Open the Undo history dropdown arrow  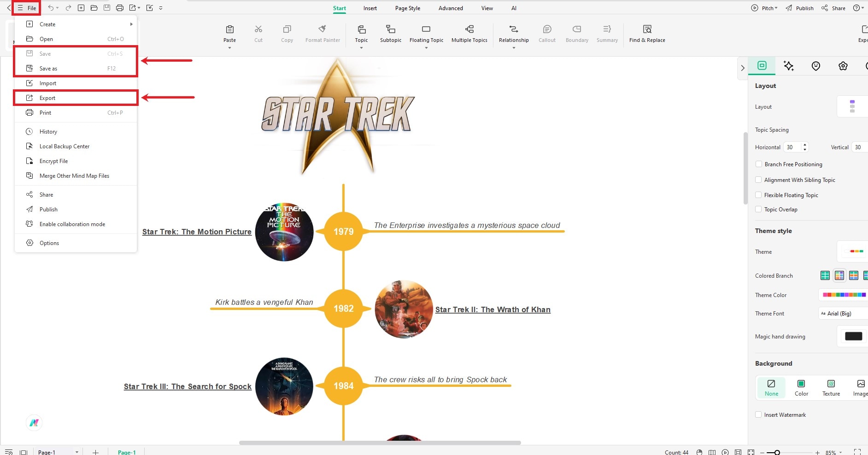[58, 8]
